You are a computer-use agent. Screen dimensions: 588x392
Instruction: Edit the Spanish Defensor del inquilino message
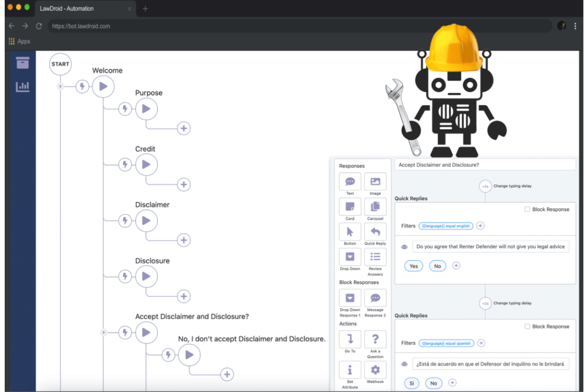point(490,364)
